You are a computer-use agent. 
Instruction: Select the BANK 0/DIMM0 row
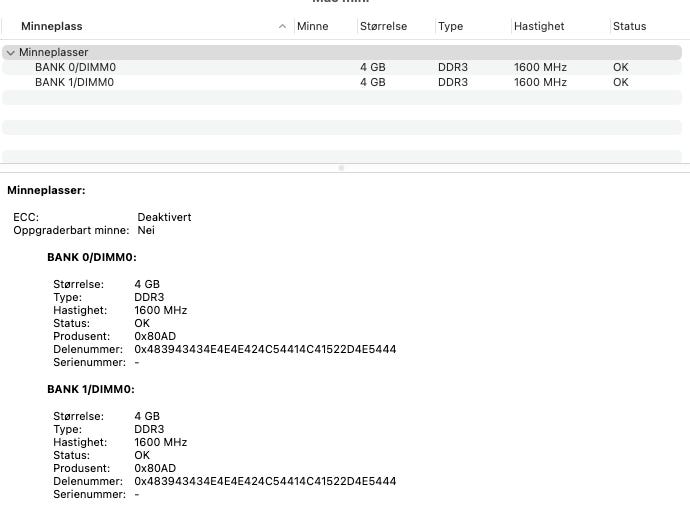click(342, 67)
